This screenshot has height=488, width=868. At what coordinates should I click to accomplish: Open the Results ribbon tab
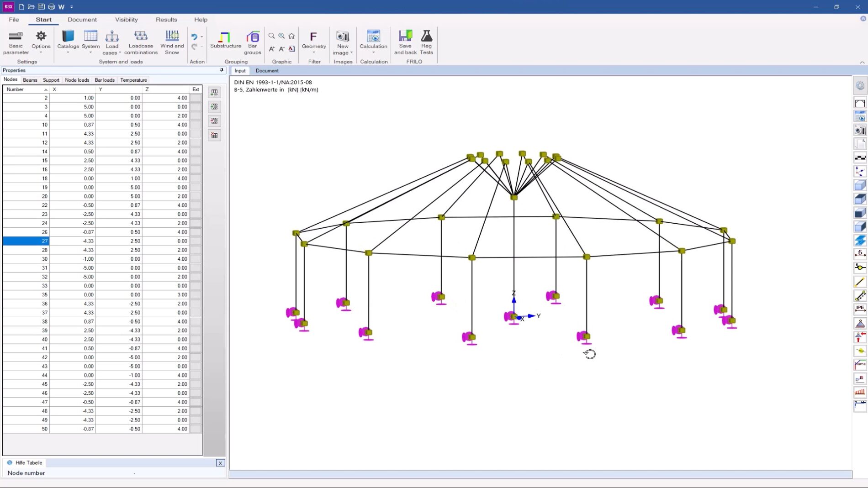coord(166,20)
